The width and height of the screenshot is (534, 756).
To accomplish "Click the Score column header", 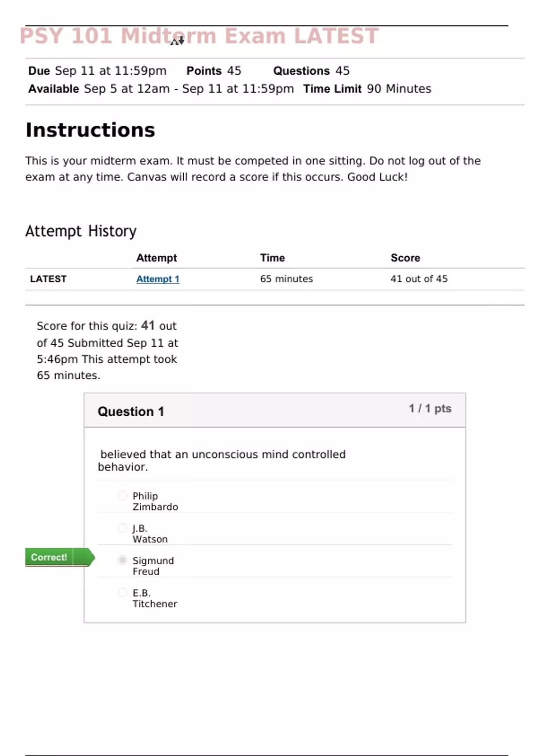I will 405,258.
